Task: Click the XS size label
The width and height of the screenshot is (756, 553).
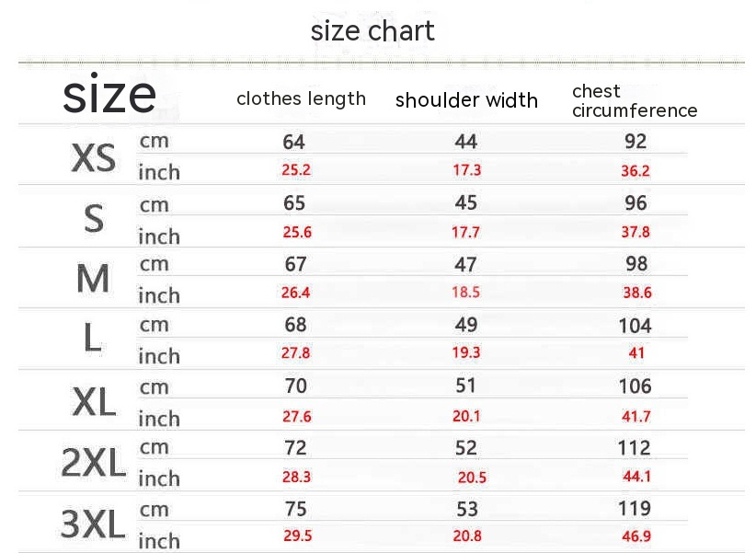Action: 94,157
